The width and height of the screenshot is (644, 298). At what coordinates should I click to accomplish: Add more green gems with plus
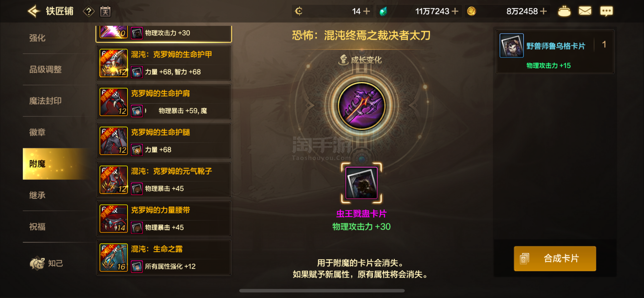tap(455, 11)
